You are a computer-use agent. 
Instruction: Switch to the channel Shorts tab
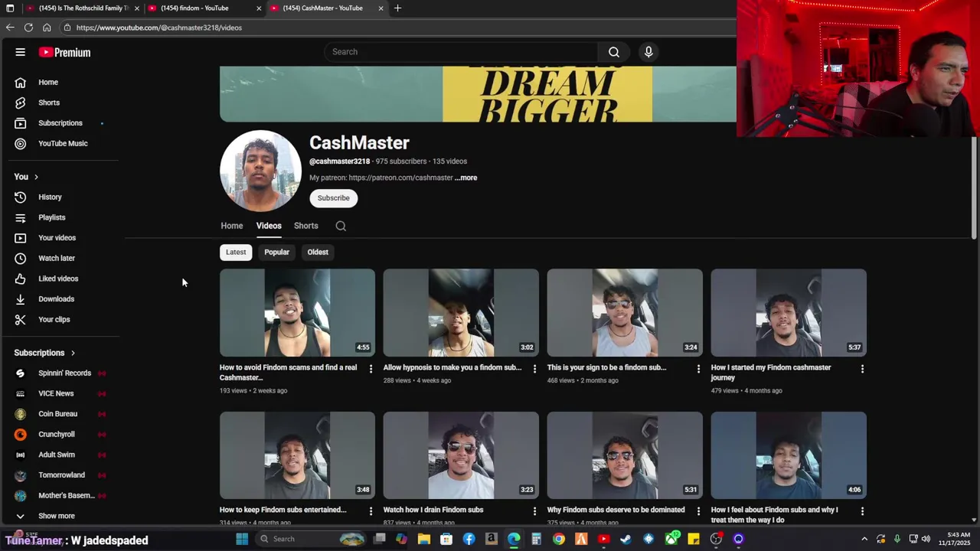click(305, 226)
